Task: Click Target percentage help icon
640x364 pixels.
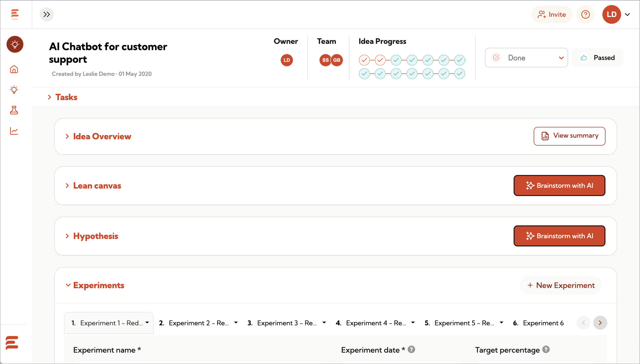Action: pyautogui.click(x=546, y=349)
